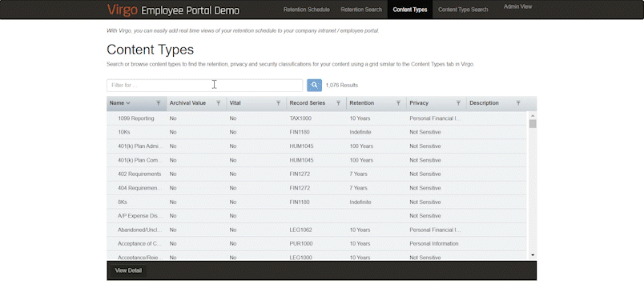Image resolution: width=644 pixels, height=288 pixels.
Task: Click the grid's vertical scrollbar thumb
Action: pyautogui.click(x=533, y=124)
